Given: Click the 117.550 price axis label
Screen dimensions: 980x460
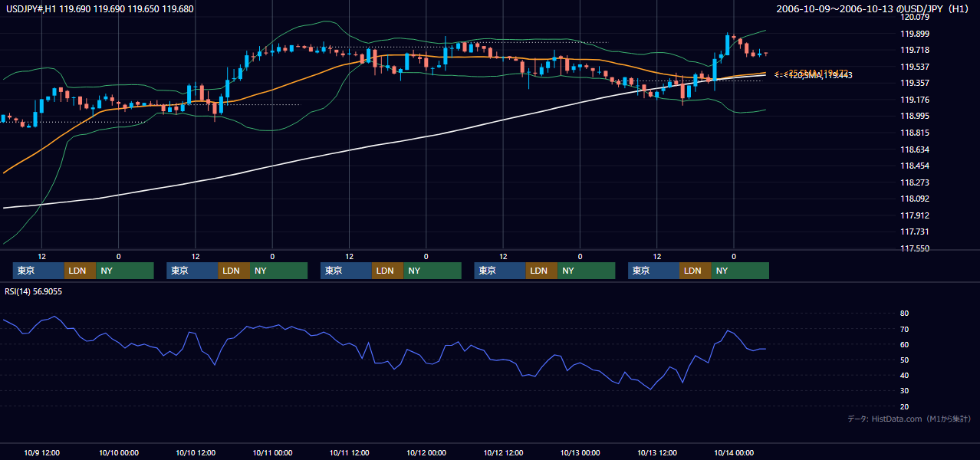Looking at the screenshot, I should [x=914, y=248].
